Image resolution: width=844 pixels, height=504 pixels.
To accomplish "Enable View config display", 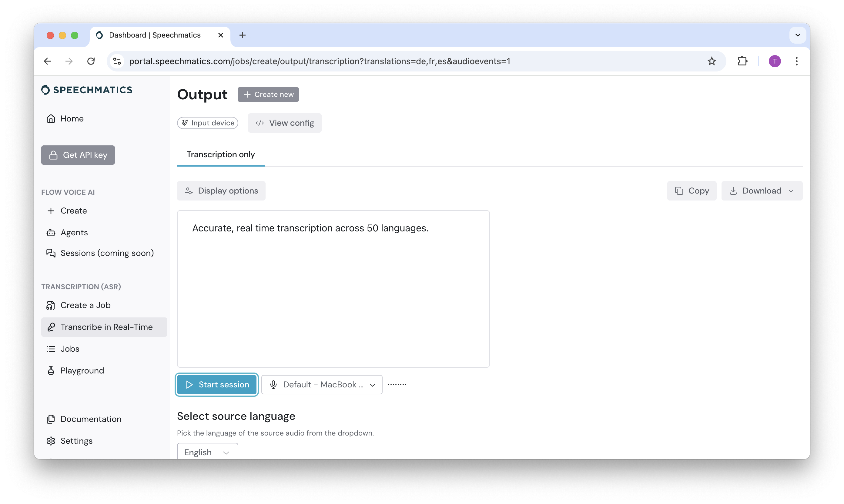I will (x=285, y=123).
